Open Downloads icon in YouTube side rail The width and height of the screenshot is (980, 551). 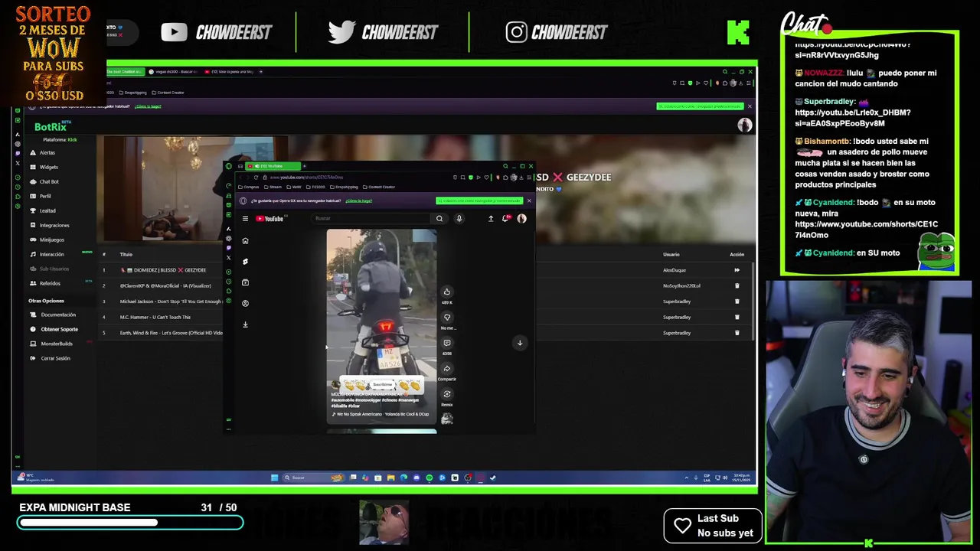point(245,324)
